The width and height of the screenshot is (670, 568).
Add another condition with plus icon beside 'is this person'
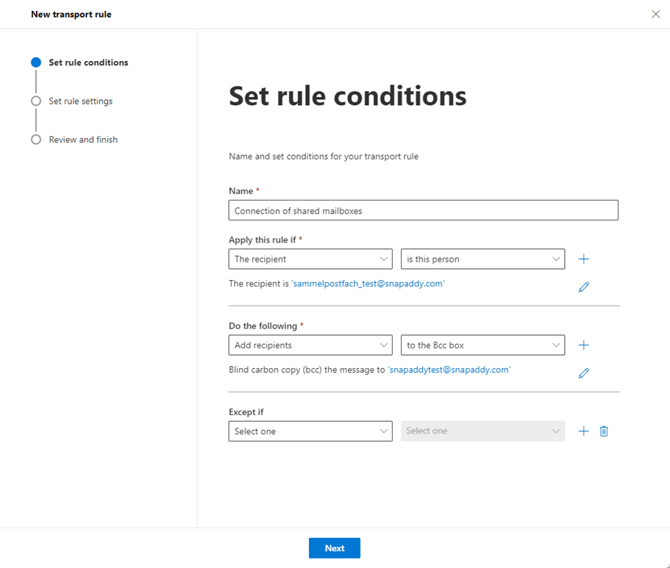pyautogui.click(x=583, y=259)
